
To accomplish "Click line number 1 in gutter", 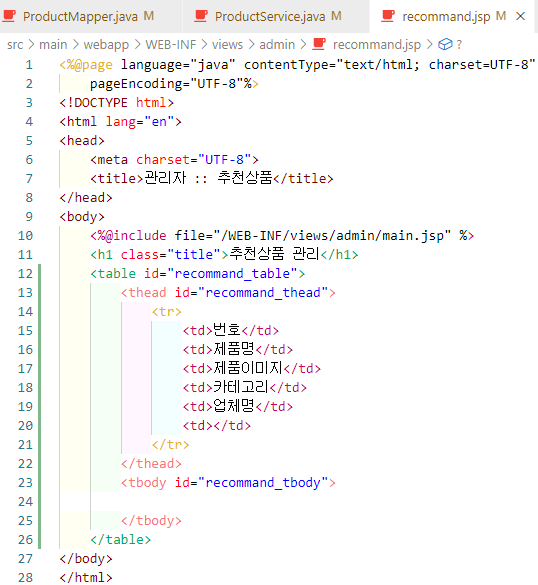I will tap(29, 65).
